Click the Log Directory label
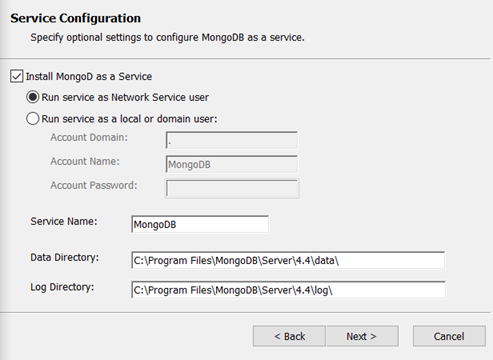 coord(62,287)
